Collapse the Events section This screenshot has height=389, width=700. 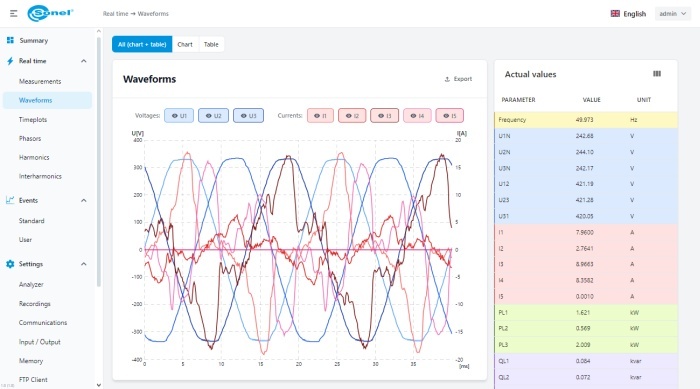pos(83,201)
